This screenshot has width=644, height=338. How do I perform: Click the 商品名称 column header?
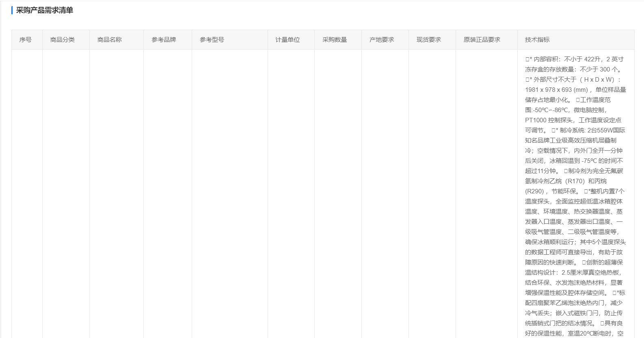pyautogui.click(x=109, y=39)
